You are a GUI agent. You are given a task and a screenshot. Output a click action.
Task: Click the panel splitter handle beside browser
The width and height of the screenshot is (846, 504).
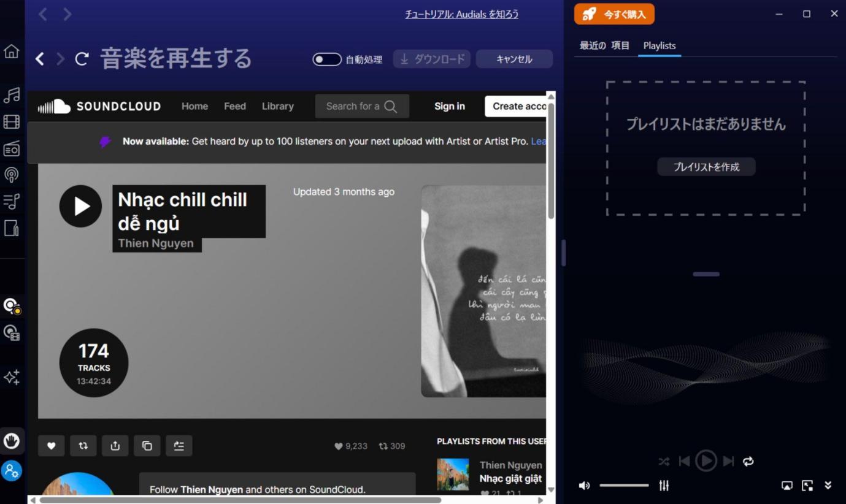click(x=563, y=253)
